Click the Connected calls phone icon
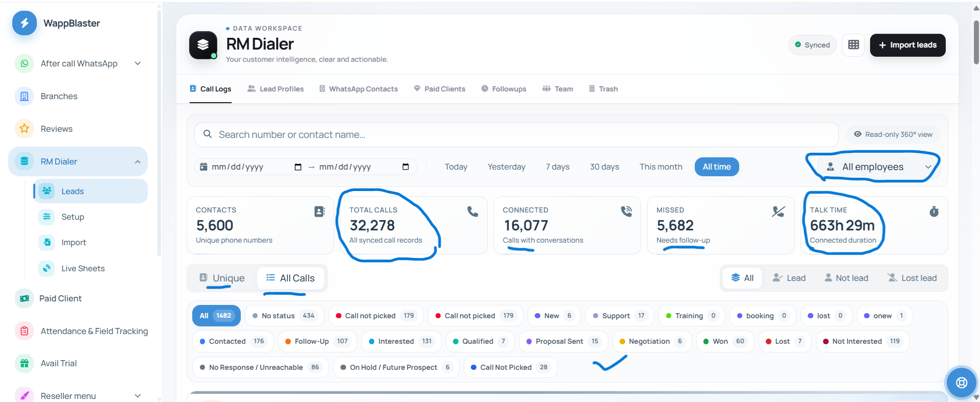 [x=626, y=211]
